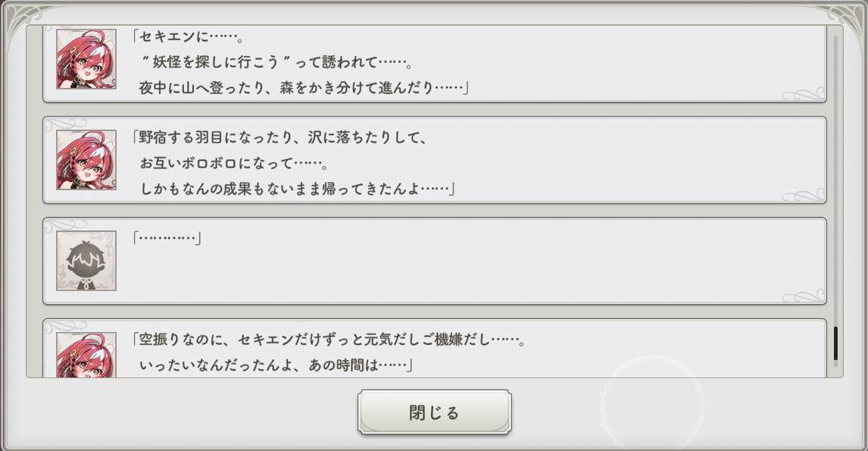868x451 pixels.
Task: Click the faint circular glow beside 閉じる
Action: (653, 406)
